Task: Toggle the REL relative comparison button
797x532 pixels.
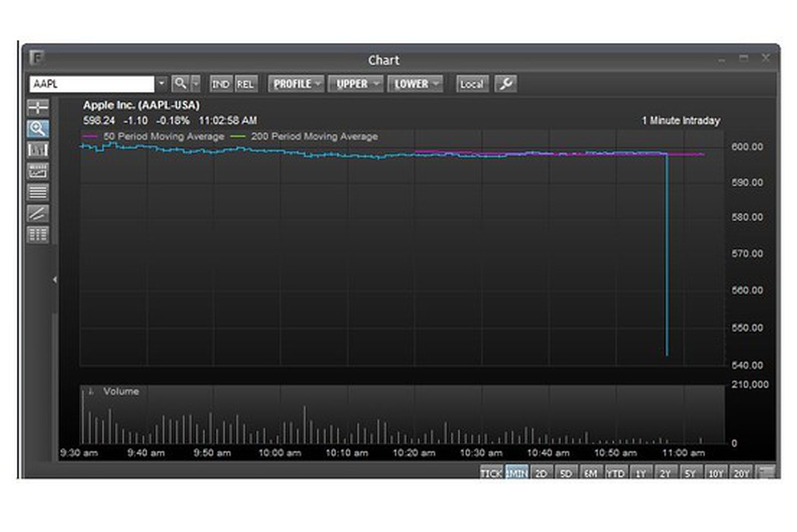Action: coord(246,84)
